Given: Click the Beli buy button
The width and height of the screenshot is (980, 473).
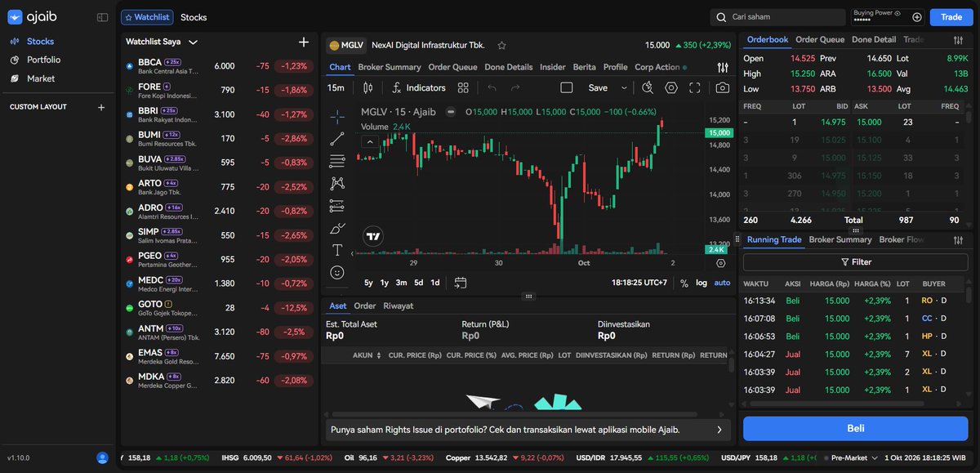Looking at the screenshot, I should pos(856,428).
